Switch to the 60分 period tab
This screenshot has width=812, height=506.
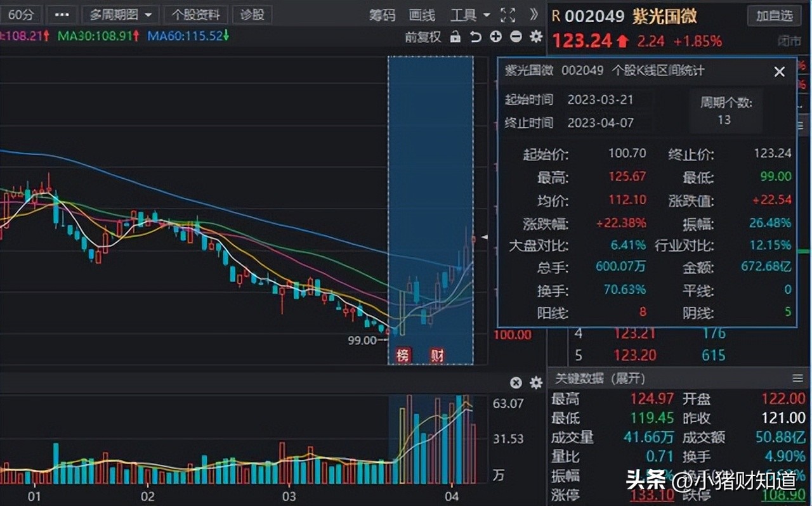(21, 15)
